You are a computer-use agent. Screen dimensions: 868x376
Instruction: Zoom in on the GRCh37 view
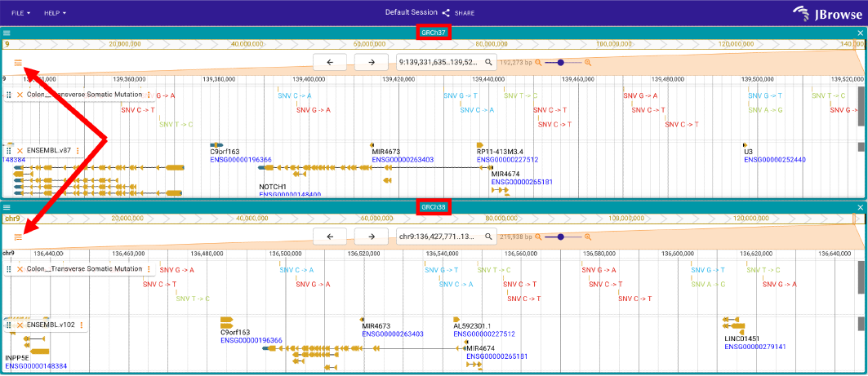coord(588,63)
